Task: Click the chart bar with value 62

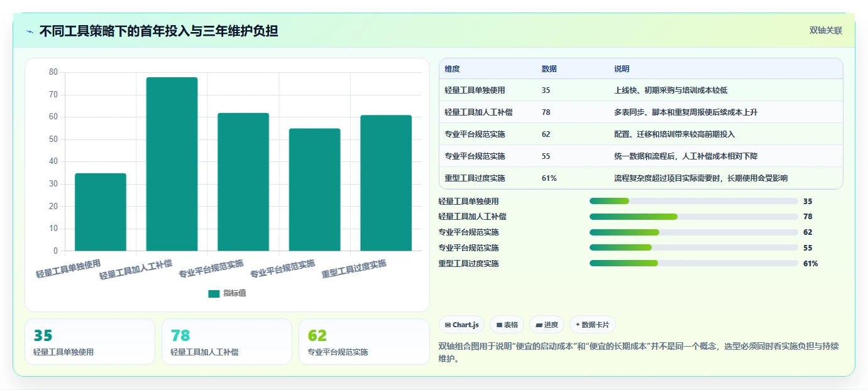Action: 243,182
